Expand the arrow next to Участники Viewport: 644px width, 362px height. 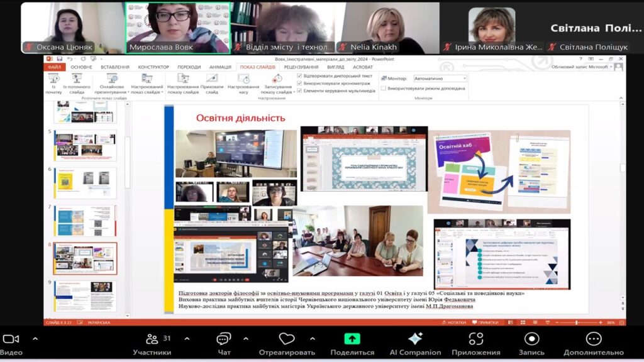point(187,339)
